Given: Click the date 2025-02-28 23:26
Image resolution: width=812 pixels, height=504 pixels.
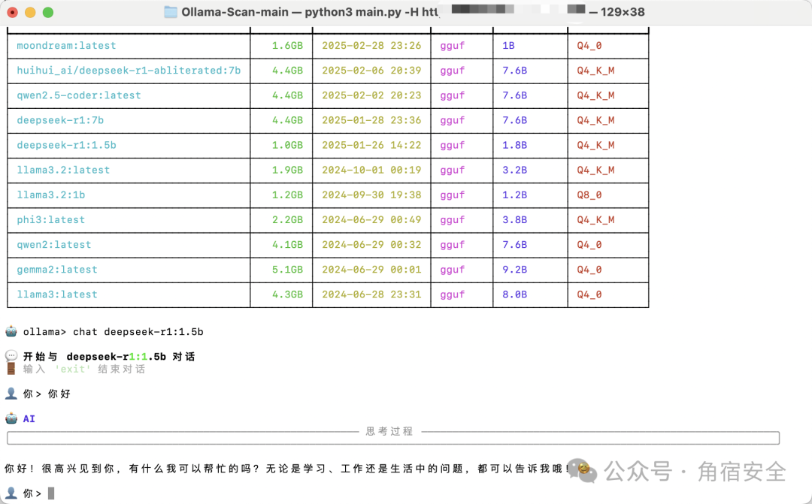Looking at the screenshot, I should [x=371, y=46].
